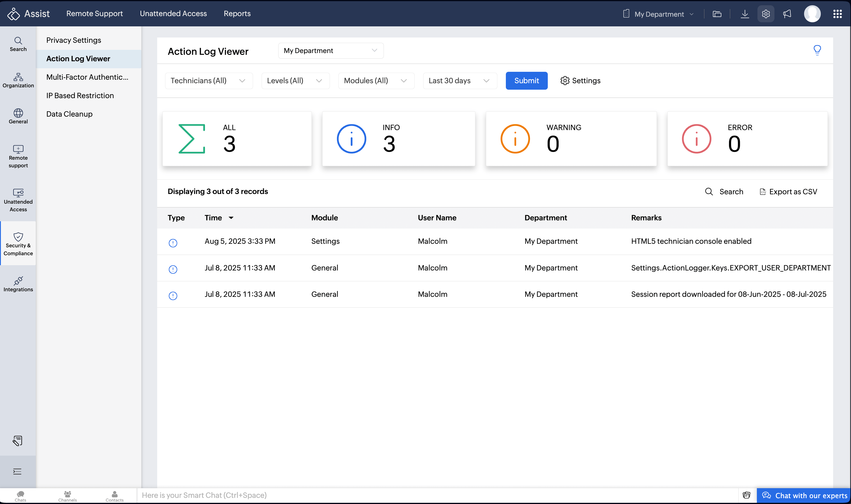Open the Last 30 days range dropdown
Screen dimensions: 851x504
click(460, 81)
